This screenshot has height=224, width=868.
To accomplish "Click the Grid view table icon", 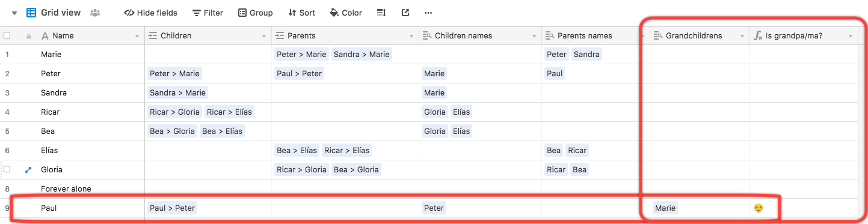I will (x=31, y=13).
